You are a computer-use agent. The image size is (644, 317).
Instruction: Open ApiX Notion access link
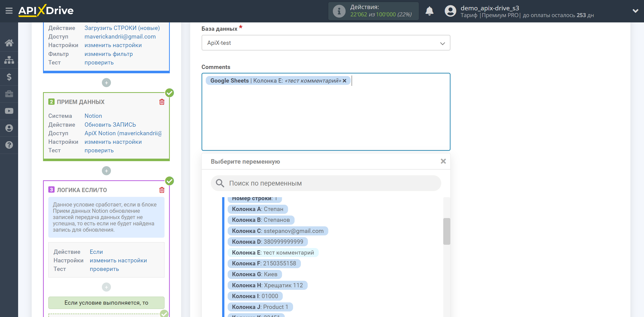click(x=123, y=133)
